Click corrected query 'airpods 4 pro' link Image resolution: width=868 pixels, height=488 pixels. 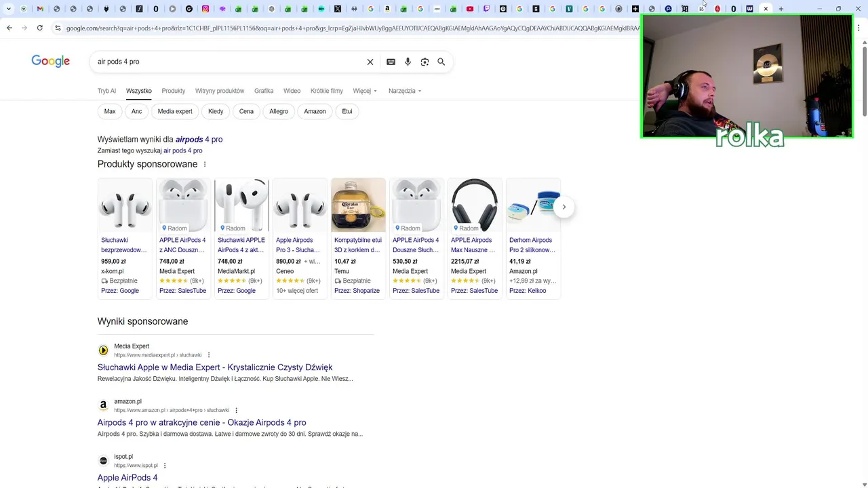pos(199,139)
